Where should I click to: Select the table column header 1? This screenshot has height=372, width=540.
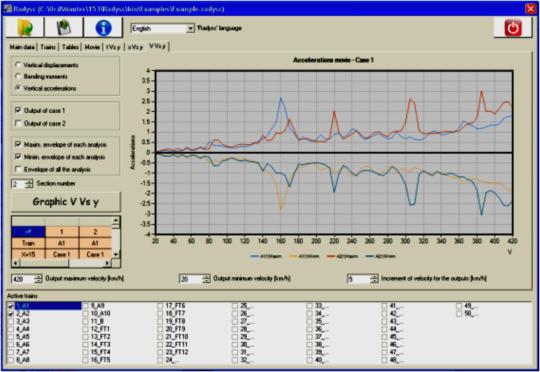(x=62, y=232)
